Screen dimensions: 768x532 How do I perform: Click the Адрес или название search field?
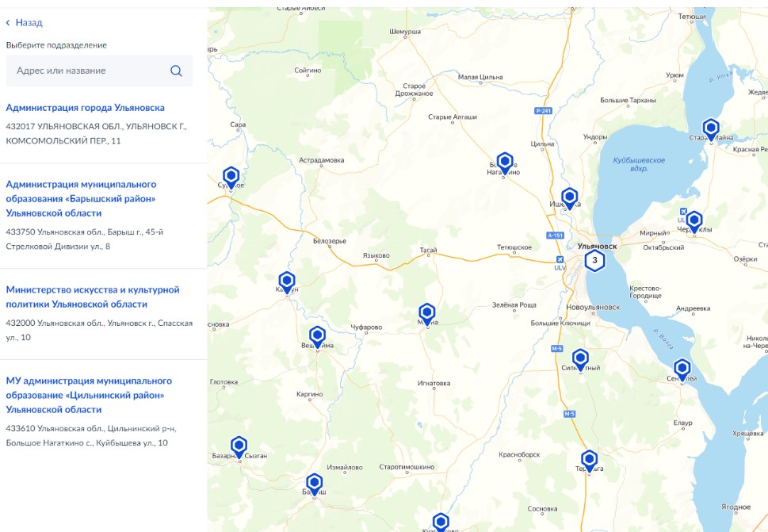pyautogui.click(x=87, y=71)
